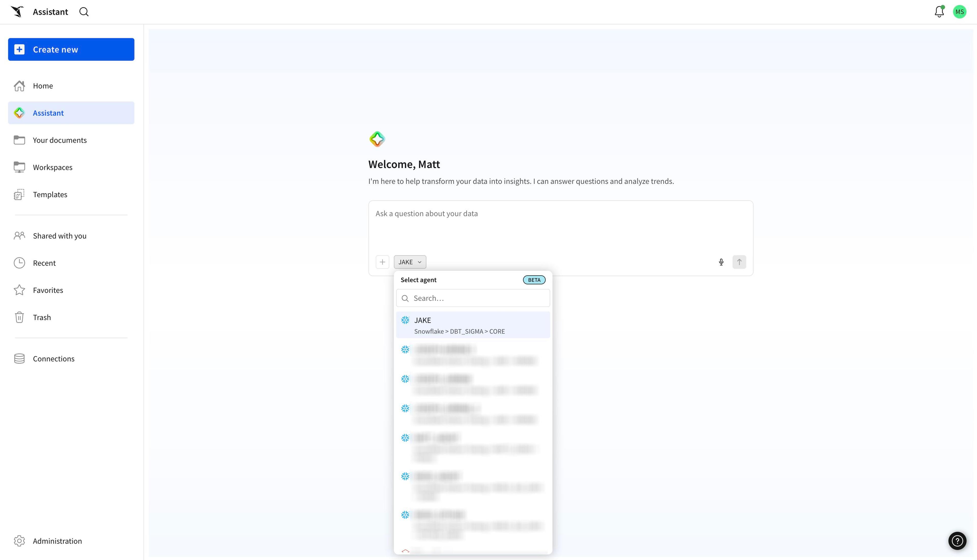Click the Assistant colorful sidebar icon
This screenshot has width=977, height=560.
tap(19, 113)
